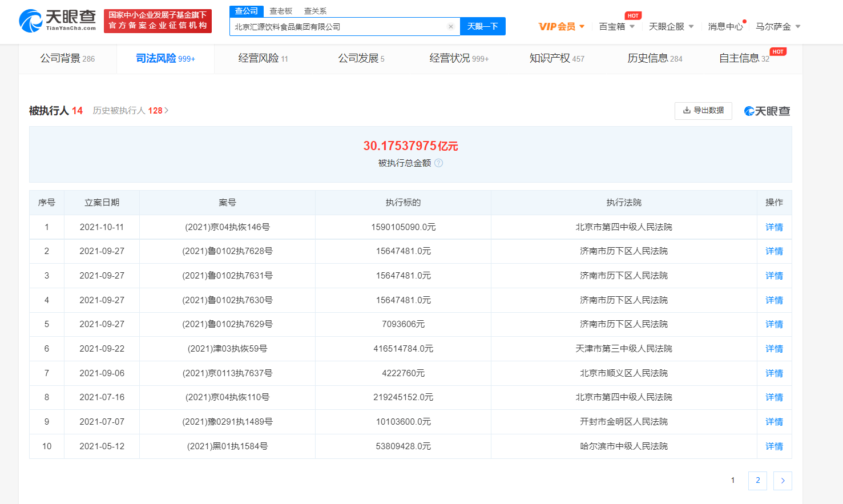The width and height of the screenshot is (843, 504).
Task: Switch to 公司发展 tab
Action: coord(361,58)
